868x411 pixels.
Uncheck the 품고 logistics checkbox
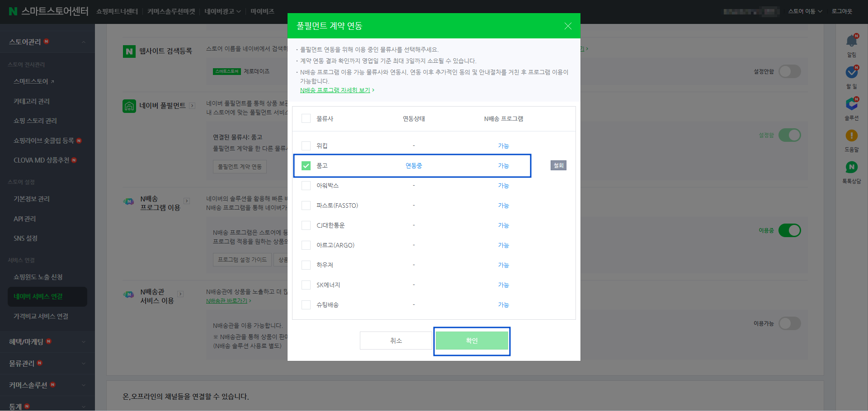[306, 166]
